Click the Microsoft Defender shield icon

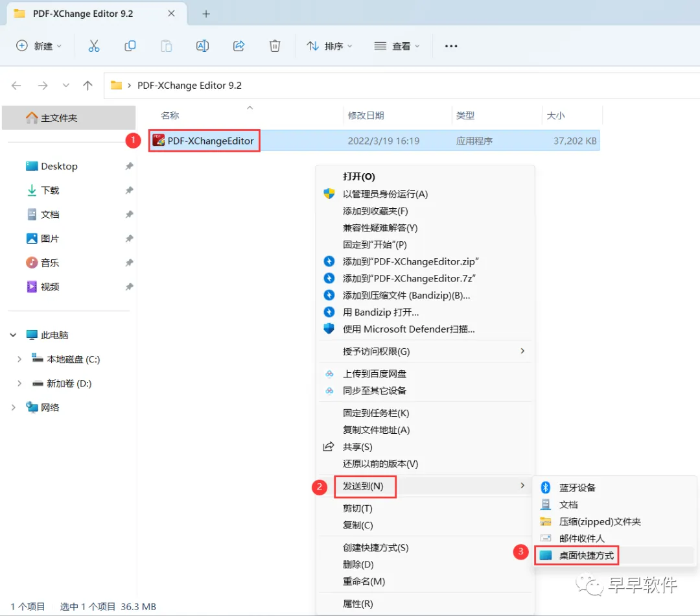pos(329,329)
